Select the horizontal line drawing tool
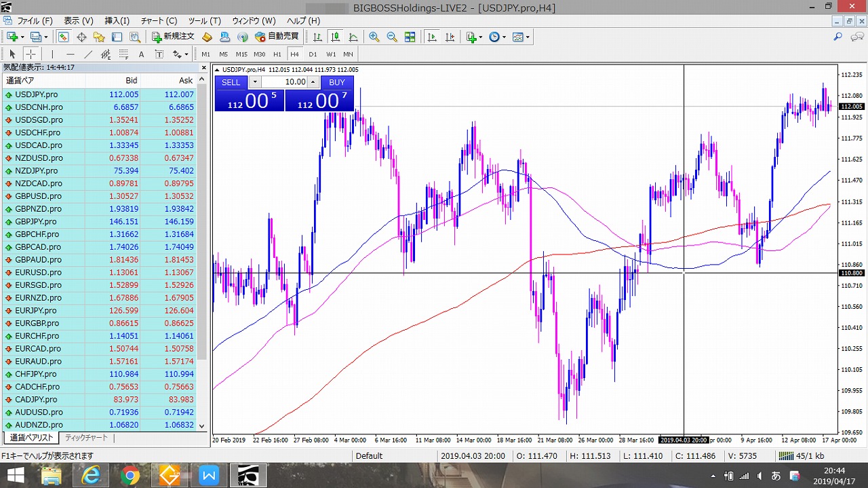The width and height of the screenshot is (868, 488). (x=71, y=54)
